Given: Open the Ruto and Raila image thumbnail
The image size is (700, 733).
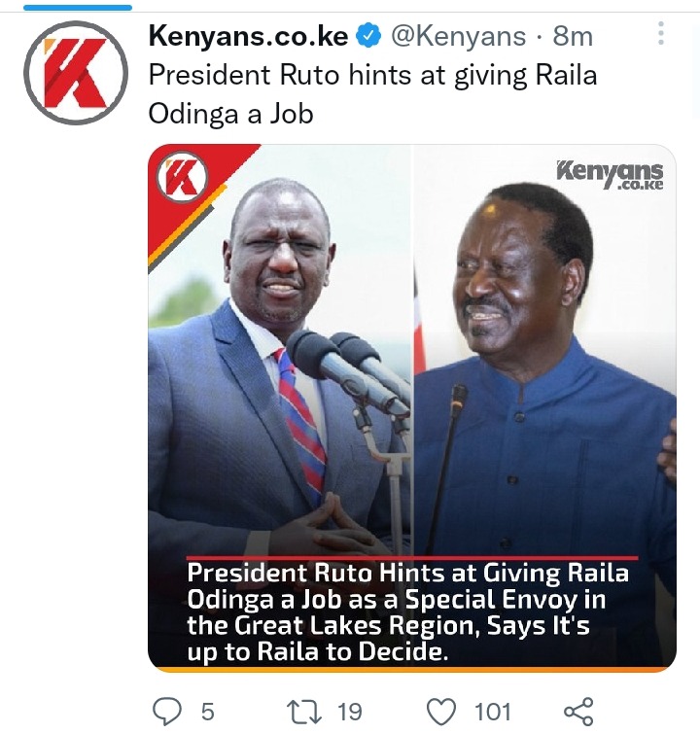Looking at the screenshot, I should click(x=412, y=408).
